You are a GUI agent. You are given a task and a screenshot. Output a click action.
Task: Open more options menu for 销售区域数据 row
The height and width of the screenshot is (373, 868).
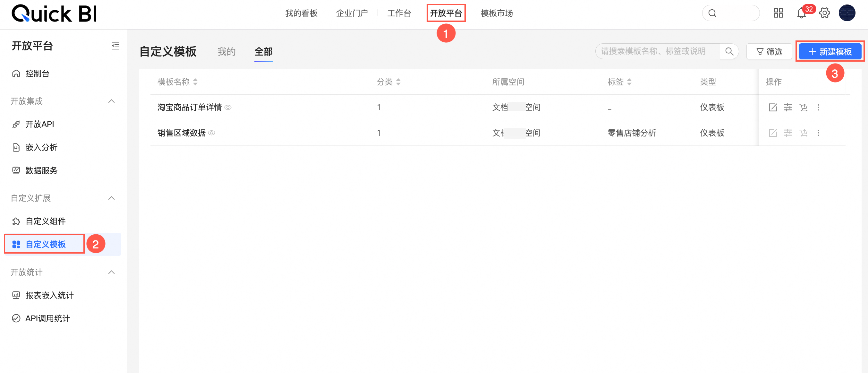(818, 133)
